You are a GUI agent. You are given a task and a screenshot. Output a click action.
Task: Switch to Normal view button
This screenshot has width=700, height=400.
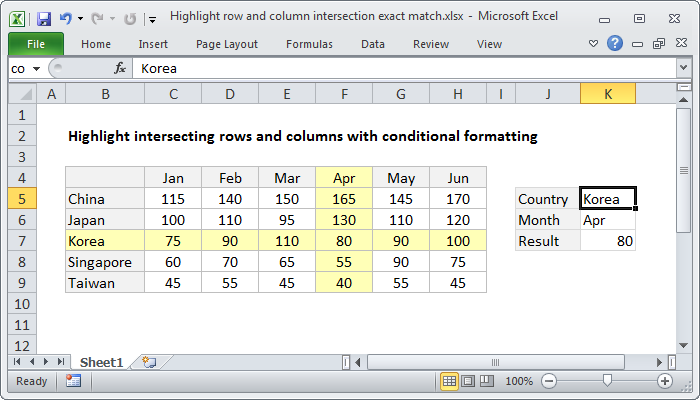(449, 381)
